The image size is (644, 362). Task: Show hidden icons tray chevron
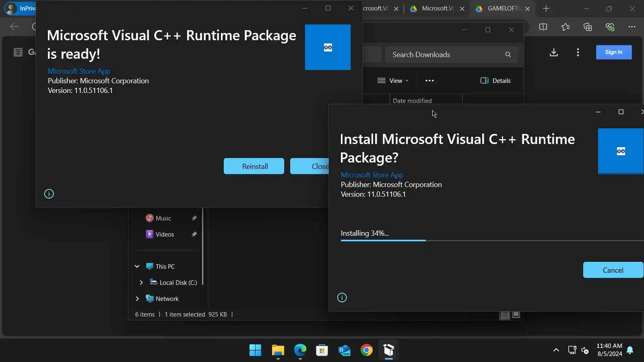556,350
